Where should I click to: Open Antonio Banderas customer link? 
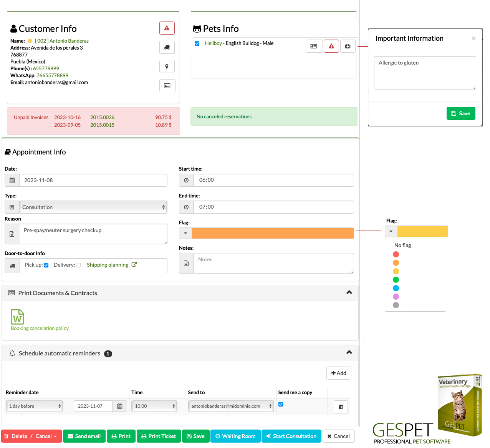coord(62,41)
